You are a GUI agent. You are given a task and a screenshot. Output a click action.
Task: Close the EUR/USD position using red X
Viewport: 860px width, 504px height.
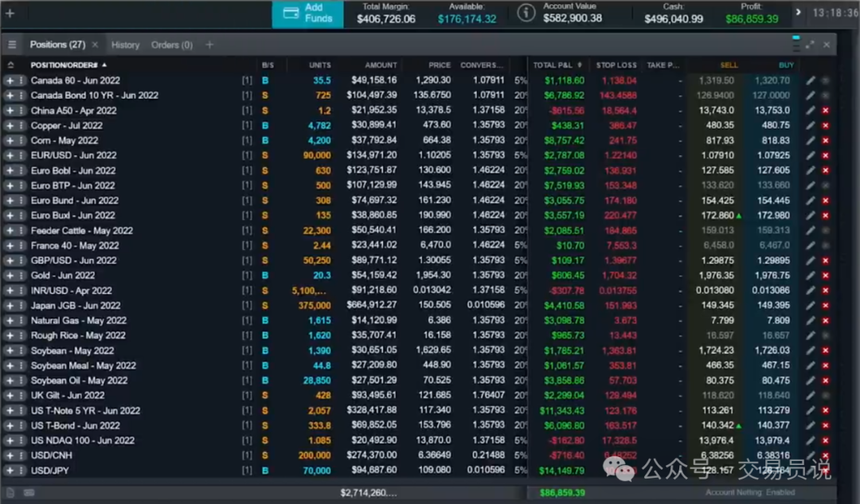pos(826,155)
